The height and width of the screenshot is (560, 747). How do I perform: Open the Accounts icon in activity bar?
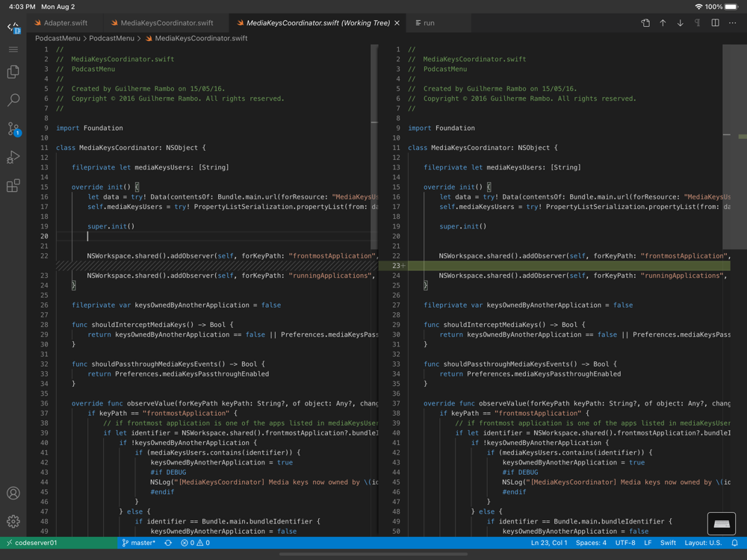pos(13,494)
